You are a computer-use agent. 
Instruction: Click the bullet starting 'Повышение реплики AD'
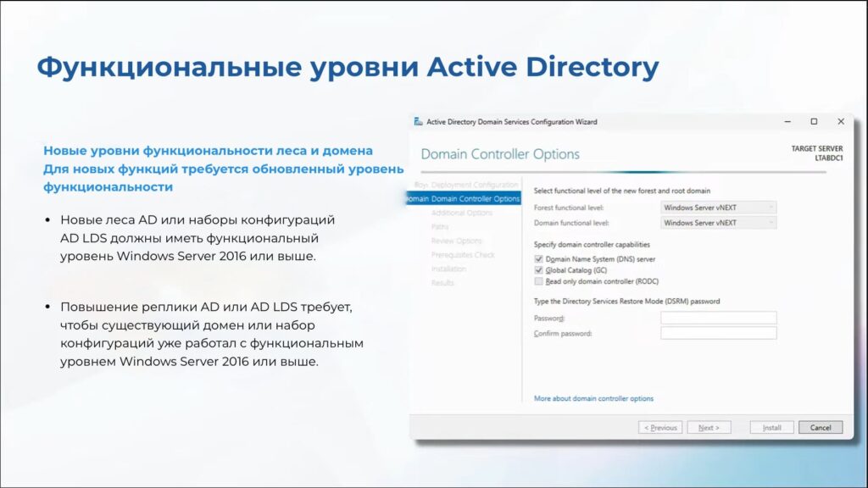click(x=212, y=334)
